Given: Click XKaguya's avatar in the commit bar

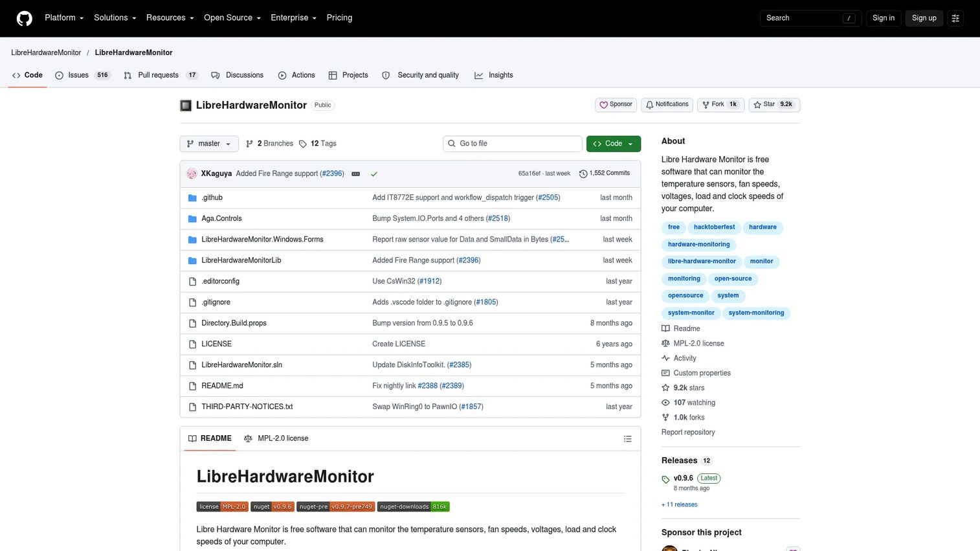Looking at the screenshot, I should (192, 174).
